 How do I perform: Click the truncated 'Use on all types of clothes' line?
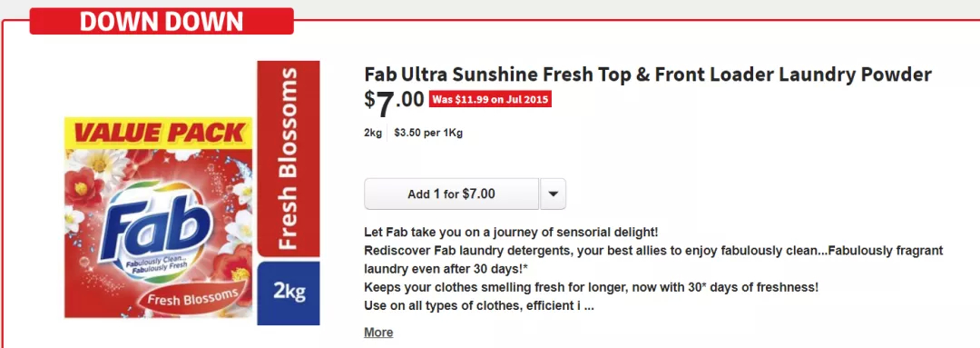click(479, 306)
